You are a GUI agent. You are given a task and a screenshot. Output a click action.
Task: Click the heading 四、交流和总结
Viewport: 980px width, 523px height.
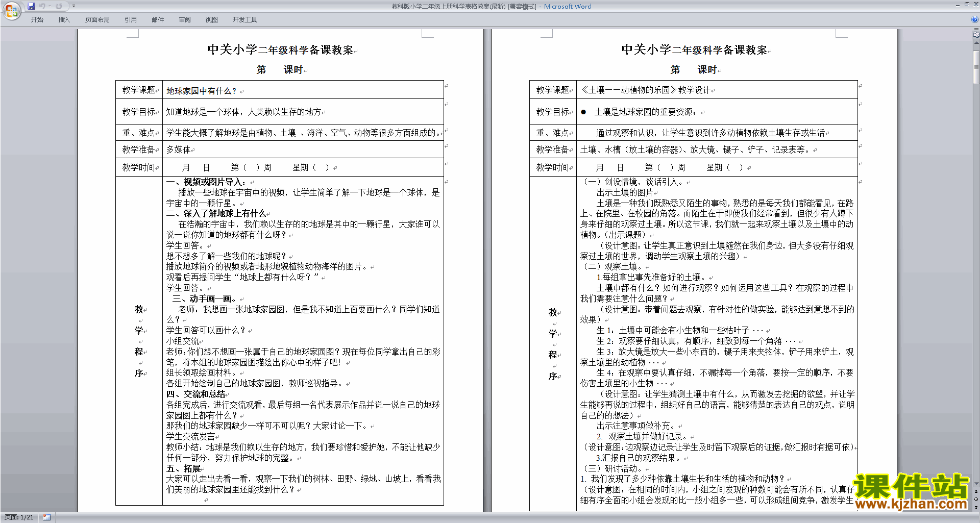click(x=195, y=394)
